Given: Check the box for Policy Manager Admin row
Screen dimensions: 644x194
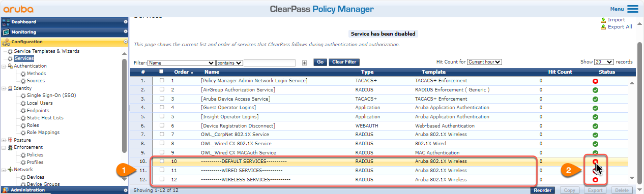Looking at the screenshot, I should 162,81.
